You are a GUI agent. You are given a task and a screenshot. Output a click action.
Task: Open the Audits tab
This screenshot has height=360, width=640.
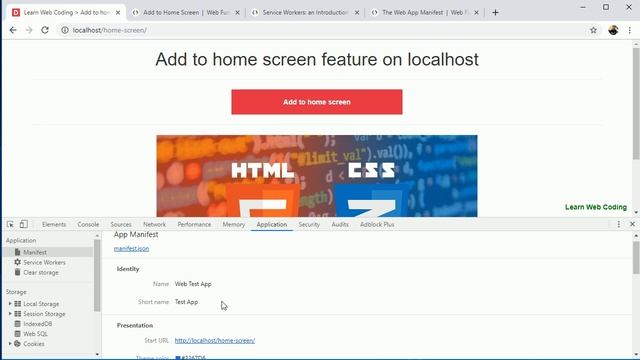point(340,224)
